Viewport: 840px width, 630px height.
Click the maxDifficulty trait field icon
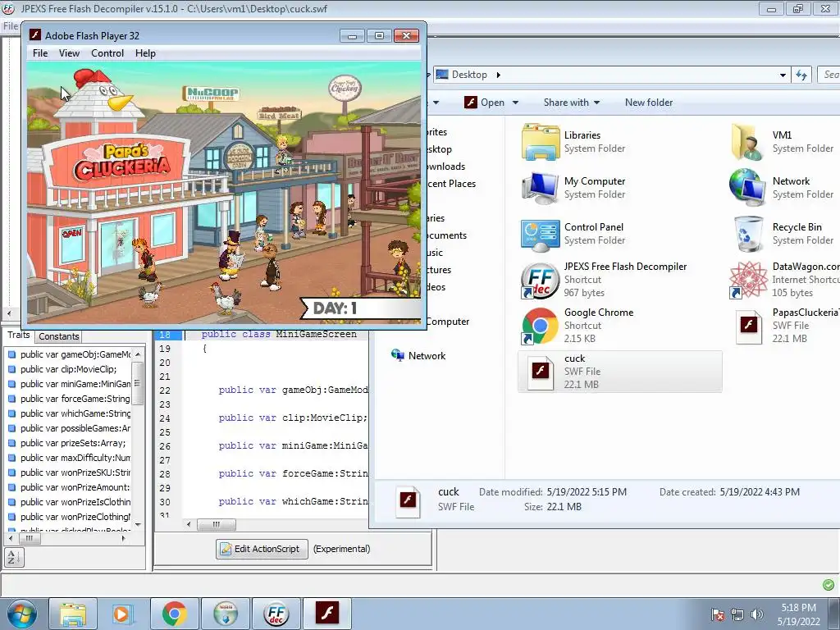click(x=11, y=458)
